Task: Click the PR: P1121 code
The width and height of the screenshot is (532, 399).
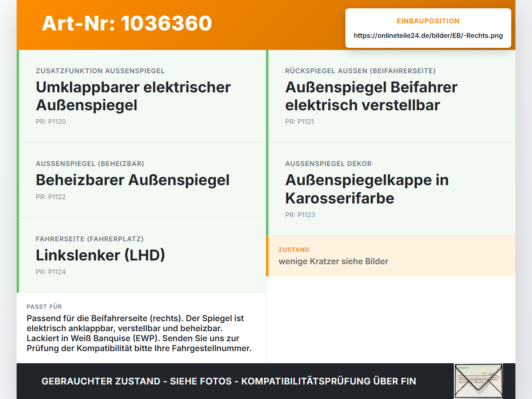Action: pyautogui.click(x=299, y=121)
